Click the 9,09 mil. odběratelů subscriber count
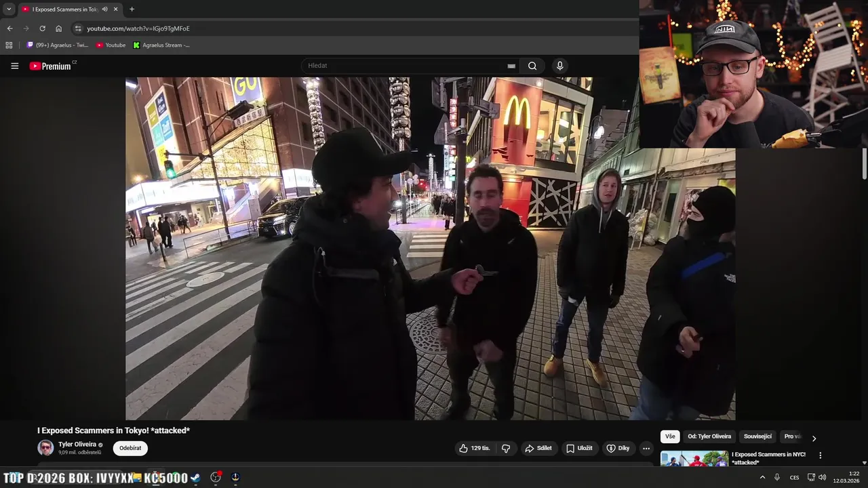 pyautogui.click(x=79, y=453)
